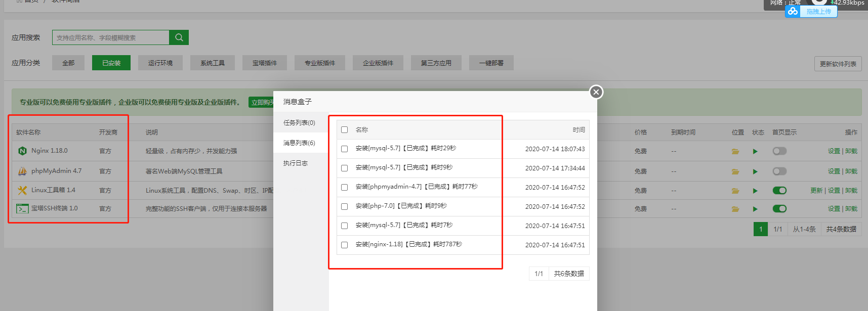The height and width of the screenshot is (311, 868).
Task: Check the select-all checkbox in the message list header
Action: (x=345, y=130)
